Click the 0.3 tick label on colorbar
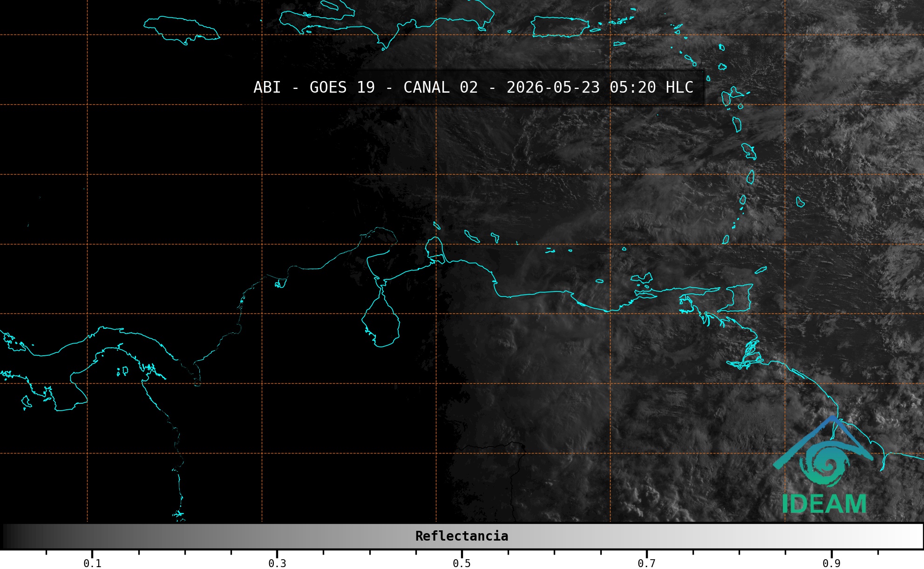The image size is (924, 569). pyautogui.click(x=277, y=563)
